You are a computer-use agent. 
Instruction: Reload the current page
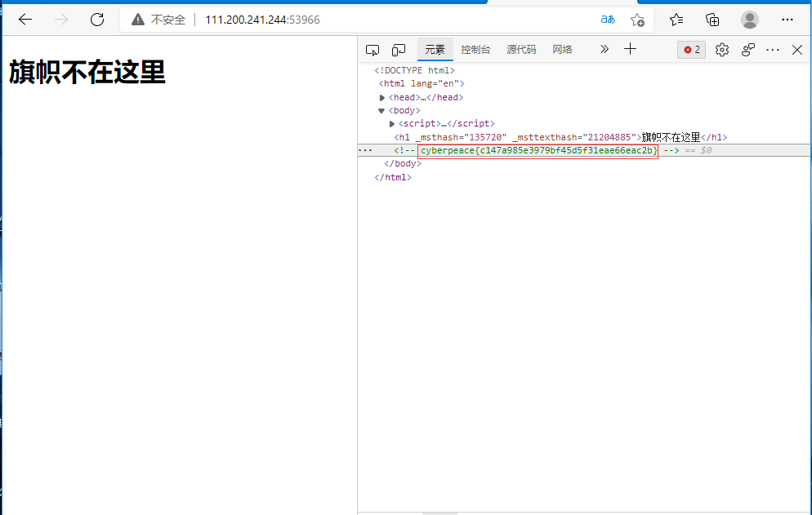click(x=97, y=20)
